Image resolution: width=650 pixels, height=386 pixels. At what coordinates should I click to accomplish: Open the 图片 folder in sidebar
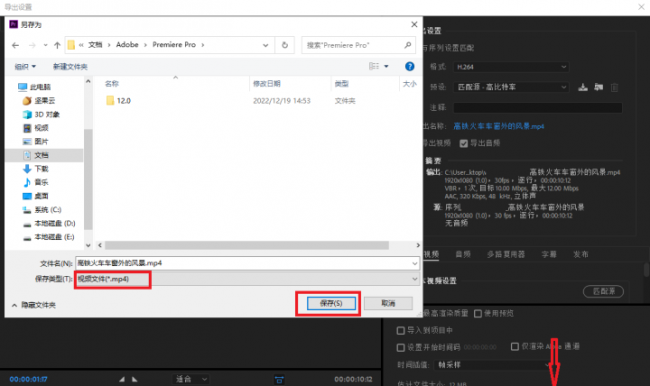[x=36, y=141]
